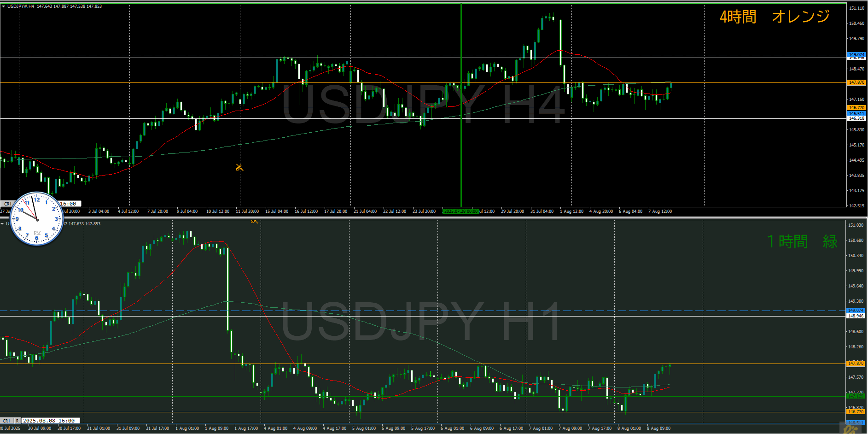
Task: Click the 1 Aug 12:00 label on H4 axis
Action: point(571,211)
